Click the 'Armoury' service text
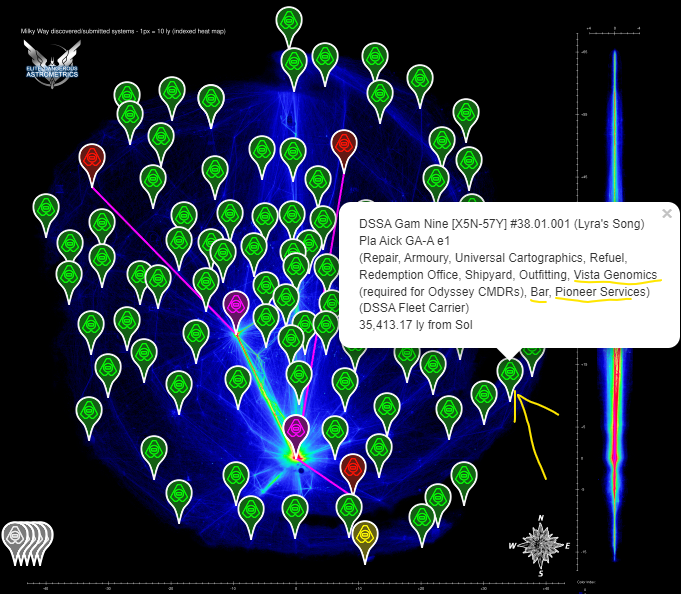The width and height of the screenshot is (681, 594). (x=426, y=258)
